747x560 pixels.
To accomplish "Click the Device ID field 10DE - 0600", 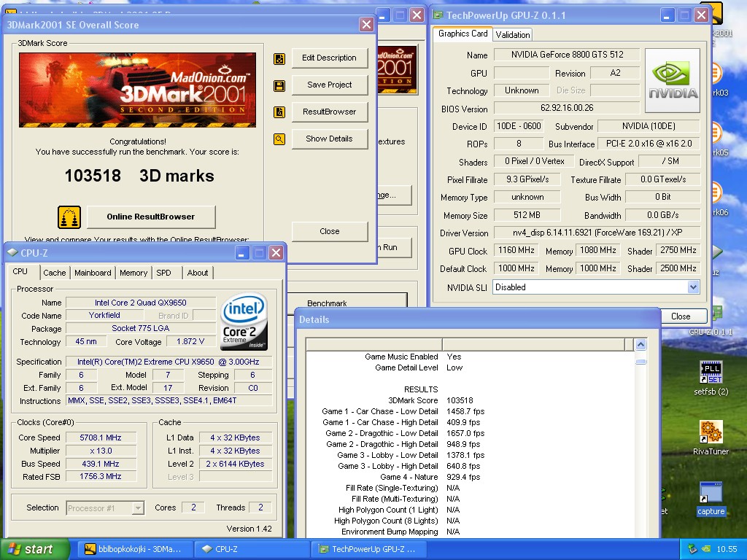I will click(519, 126).
